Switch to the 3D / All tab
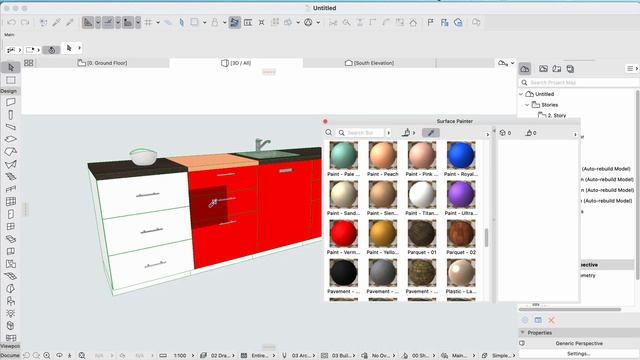Viewport: 640px width, 360px height. point(236,63)
